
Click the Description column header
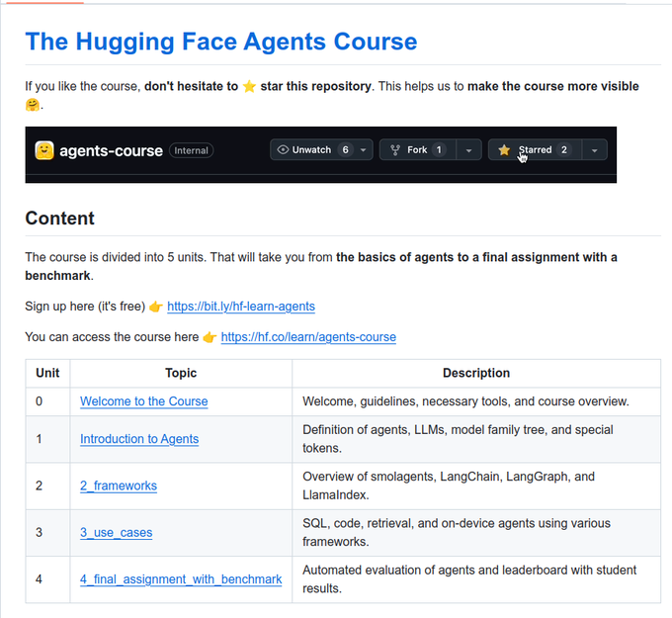(476, 373)
